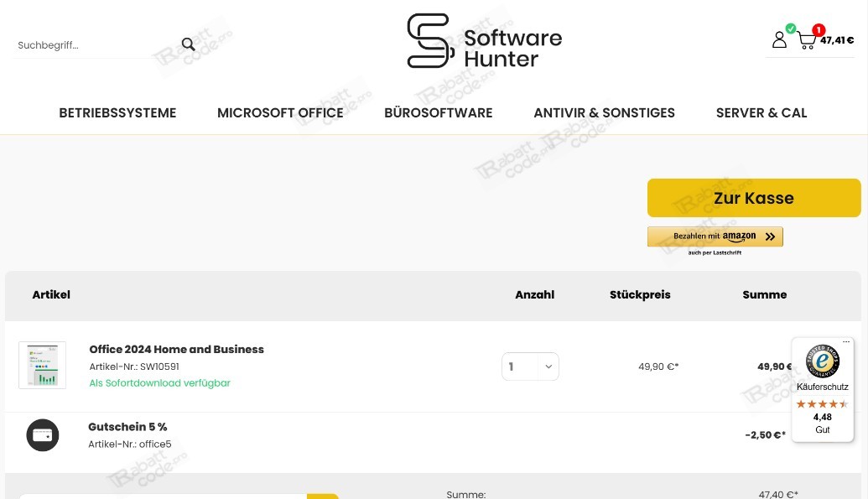Click the Artikel-Nr.: office5 text

(130, 444)
